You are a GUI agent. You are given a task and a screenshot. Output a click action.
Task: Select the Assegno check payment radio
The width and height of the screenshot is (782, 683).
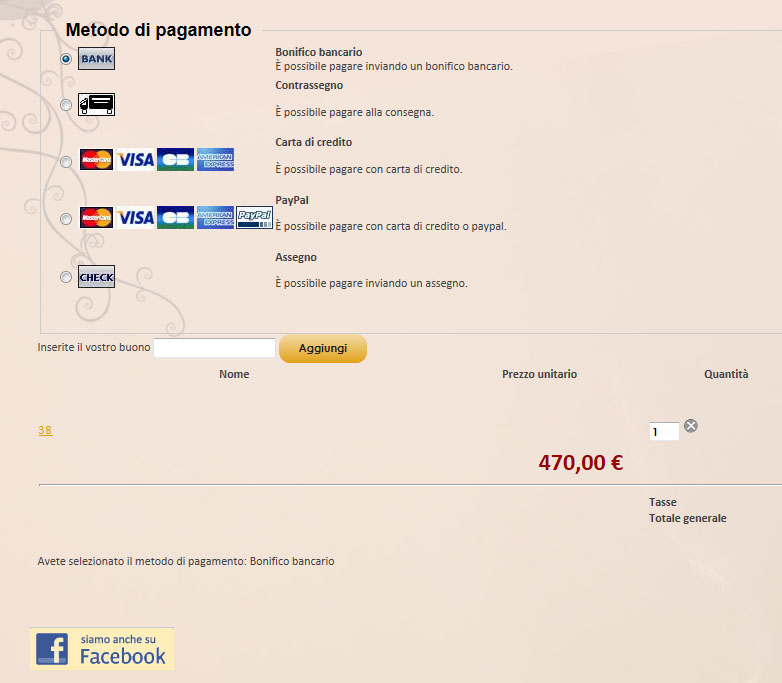coord(66,277)
